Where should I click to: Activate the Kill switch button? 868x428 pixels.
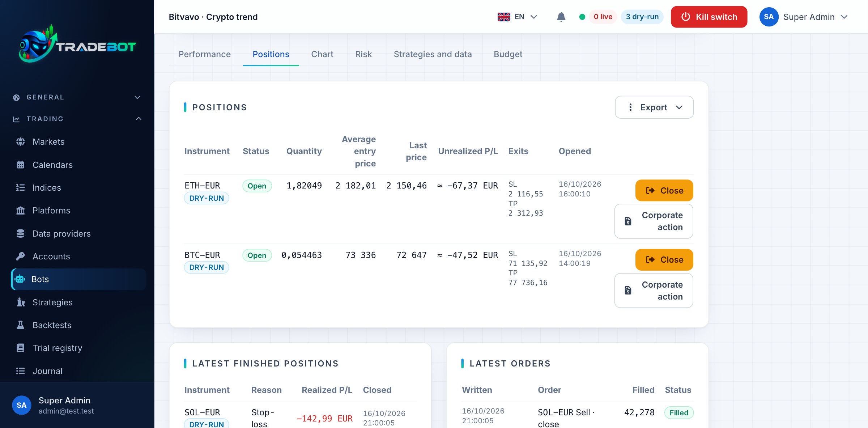pos(709,17)
